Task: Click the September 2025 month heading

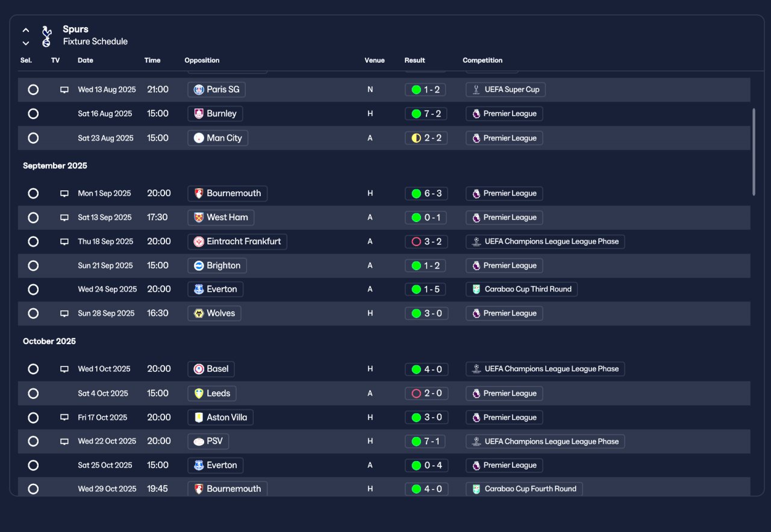Action: [x=55, y=165]
